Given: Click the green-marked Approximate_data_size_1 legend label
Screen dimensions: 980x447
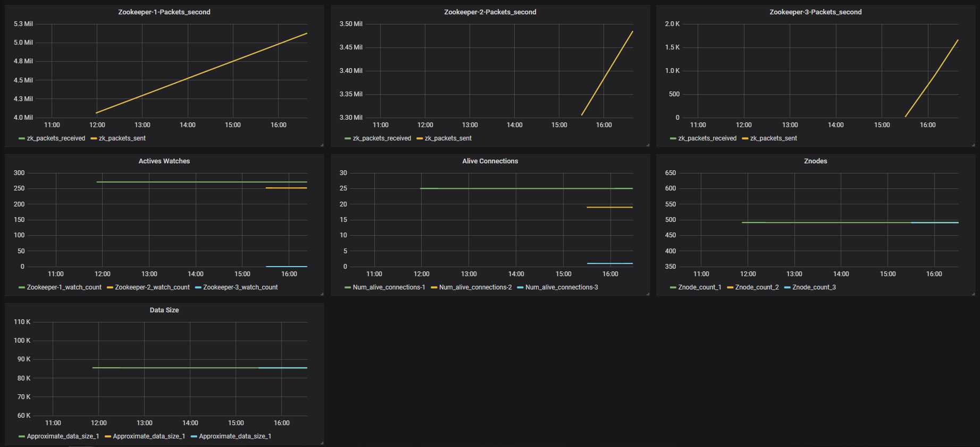Looking at the screenshot, I should (x=63, y=436).
